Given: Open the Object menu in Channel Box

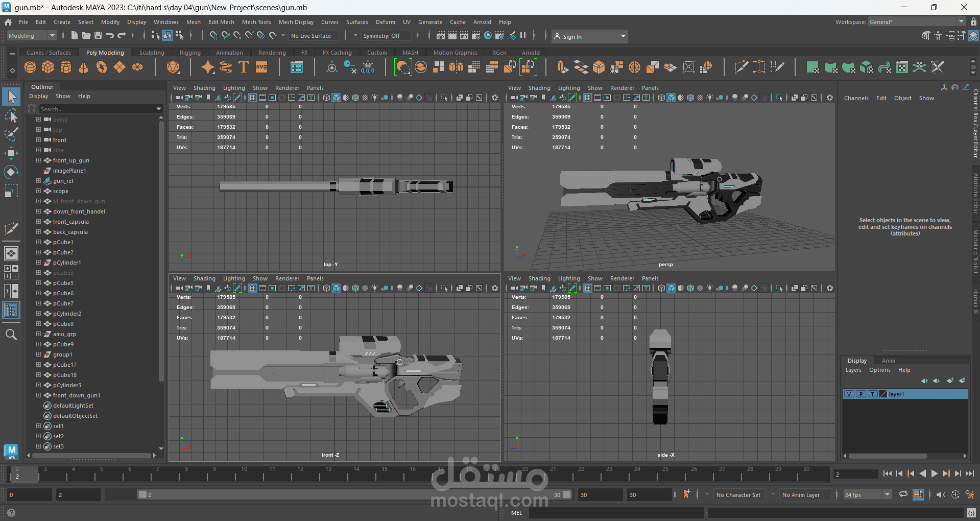Looking at the screenshot, I should (903, 98).
